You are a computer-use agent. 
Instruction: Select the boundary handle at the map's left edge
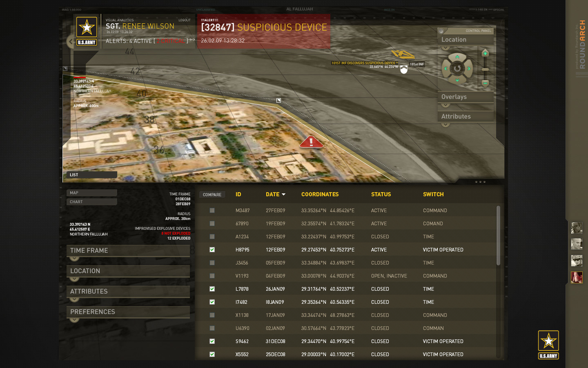point(65,68)
